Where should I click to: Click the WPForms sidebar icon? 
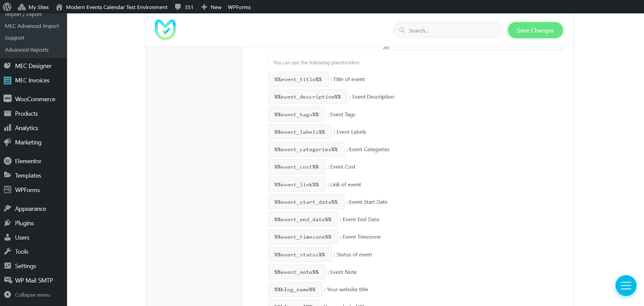(x=7, y=189)
